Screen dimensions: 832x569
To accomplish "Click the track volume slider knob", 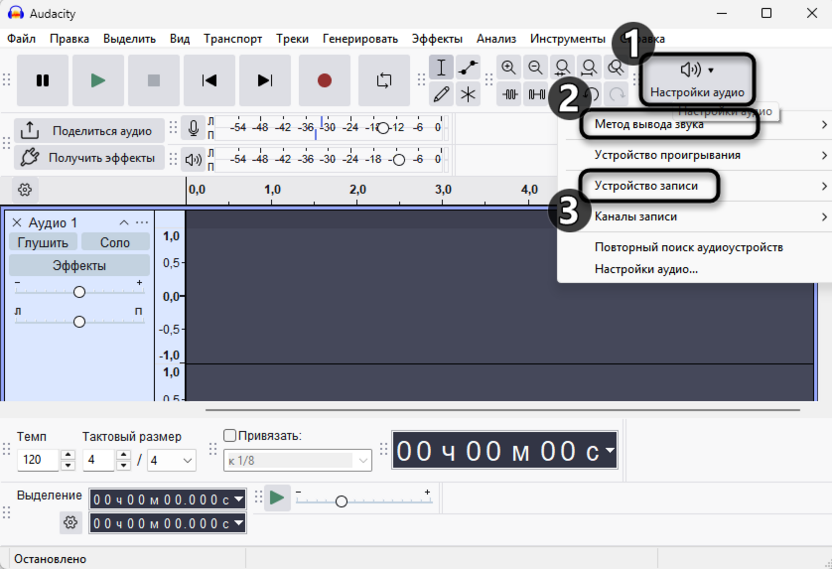I will pyautogui.click(x=79, y=292).
